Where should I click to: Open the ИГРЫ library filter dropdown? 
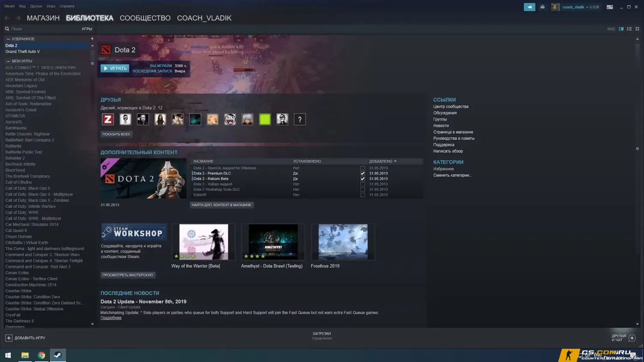(x=87, y=29)
